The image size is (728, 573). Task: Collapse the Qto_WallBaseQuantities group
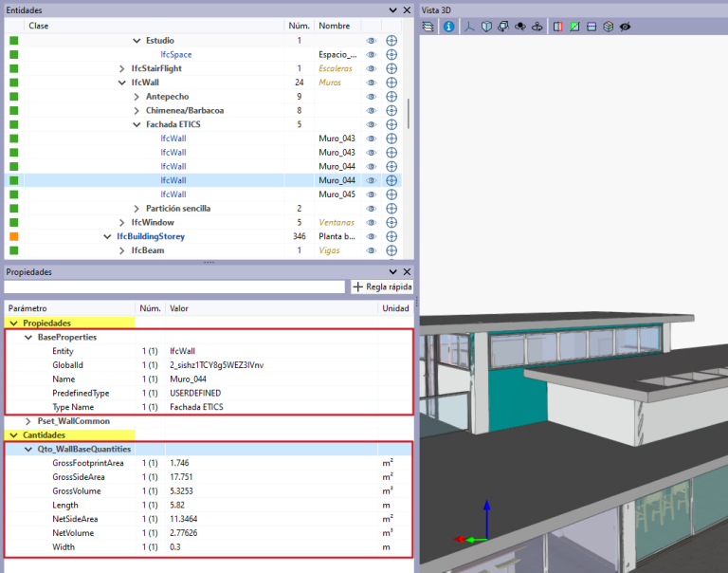tap(28, 450)
